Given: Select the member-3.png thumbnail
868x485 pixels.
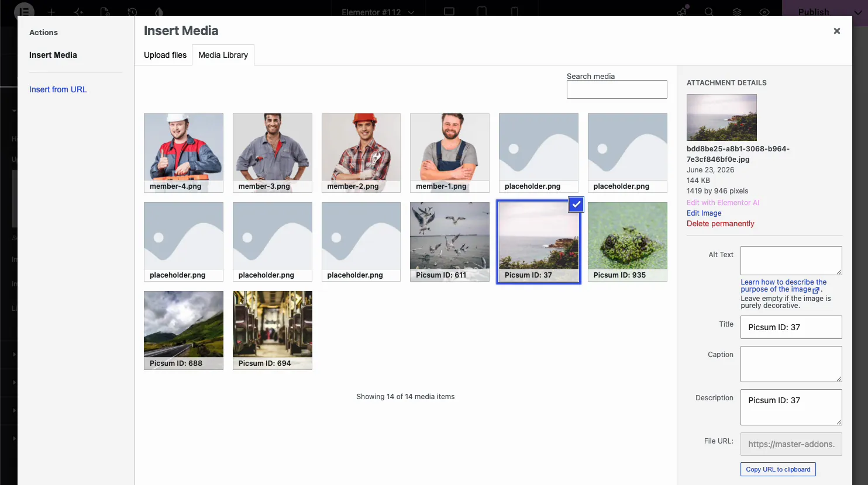Looking at the screenshot, I should pos(273,153).
